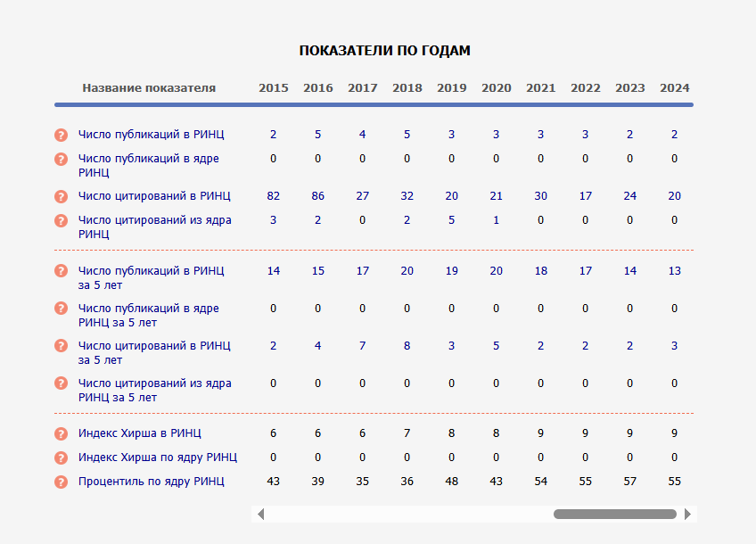Open help icon for Число цитирований в РИНЦ

point(61,196)
